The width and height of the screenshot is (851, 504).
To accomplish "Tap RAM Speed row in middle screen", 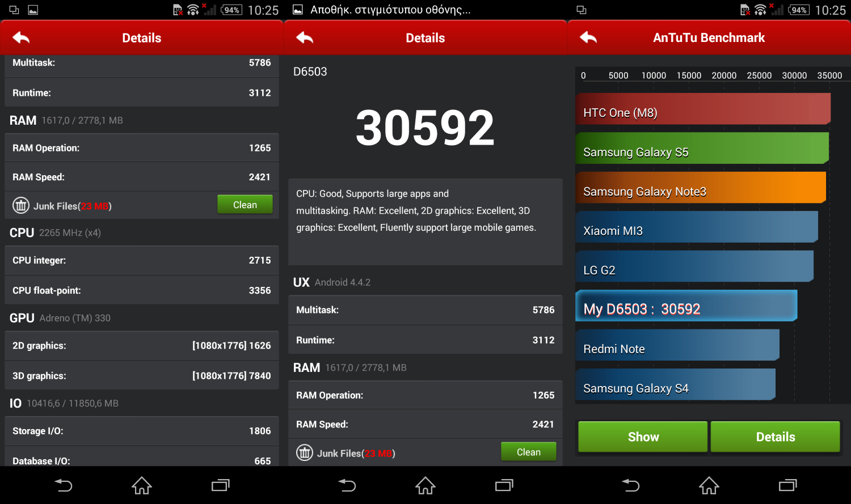I will point(425,424).
